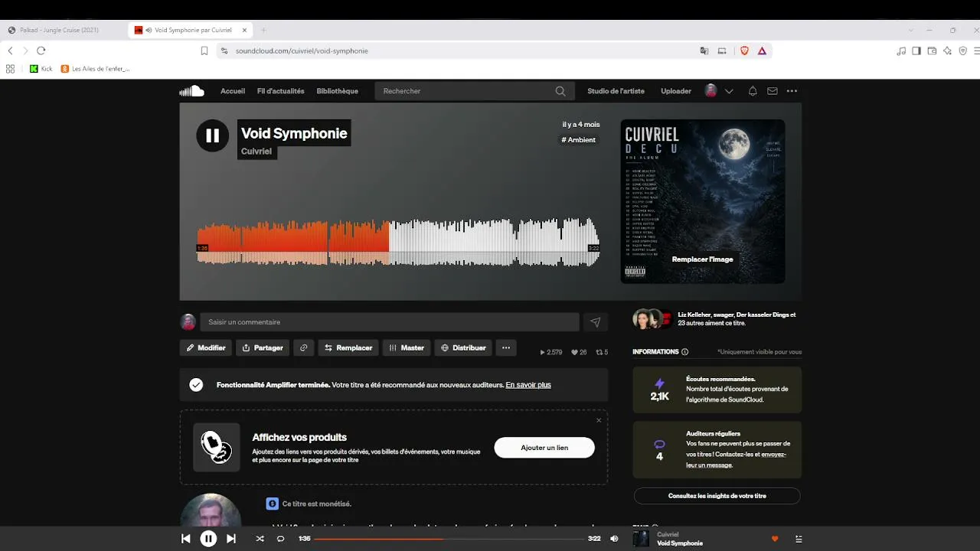Open the notifications bell
Viewport: 980px width, 551px height.
tap(753, 91)
